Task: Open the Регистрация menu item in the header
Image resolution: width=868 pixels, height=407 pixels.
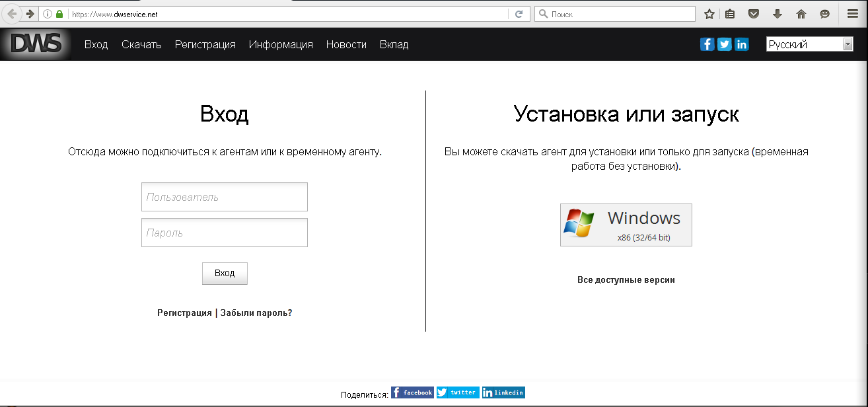Action: pyautogui.click(x=205, y=44)
